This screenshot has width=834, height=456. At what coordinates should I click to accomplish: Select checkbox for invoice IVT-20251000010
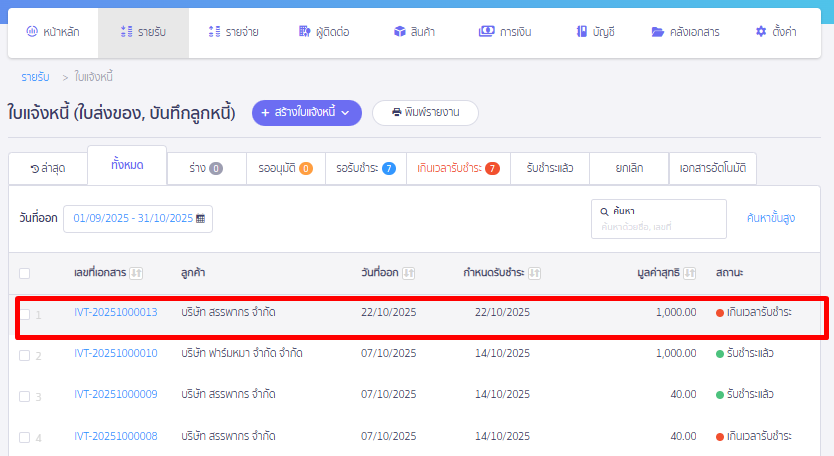(24, 354)
